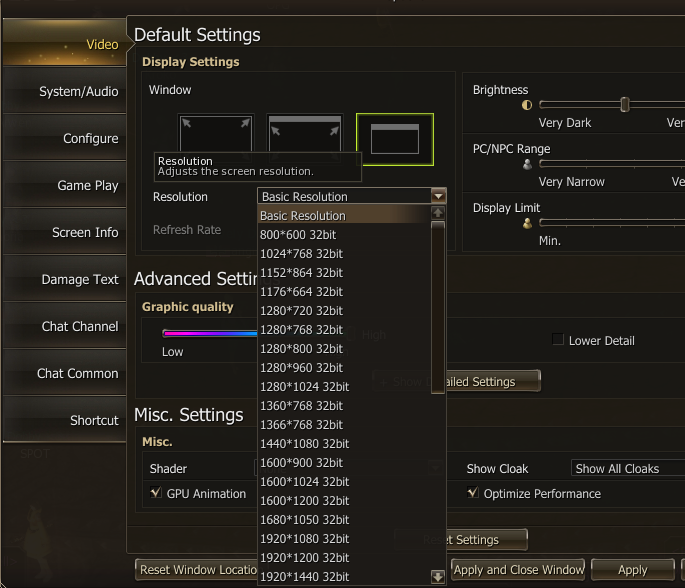The width and height of the screenshot is (685, 588).
Task: Click the Show Detailed Settings button
Action: [457, 381]
